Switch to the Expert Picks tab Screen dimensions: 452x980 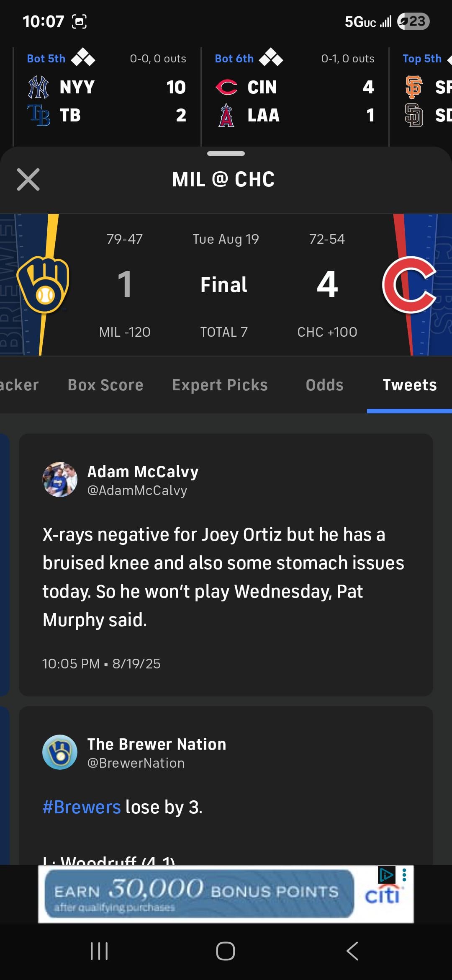pos(220,385)
